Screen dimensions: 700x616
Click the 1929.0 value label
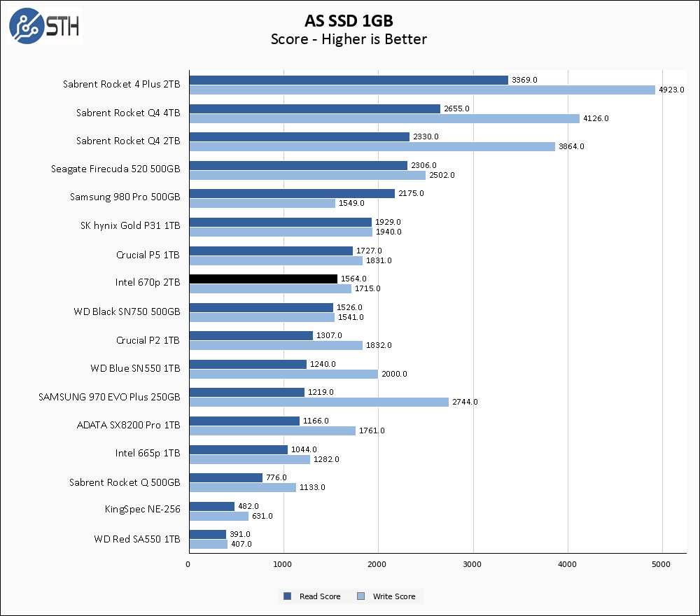pos(388,223)
